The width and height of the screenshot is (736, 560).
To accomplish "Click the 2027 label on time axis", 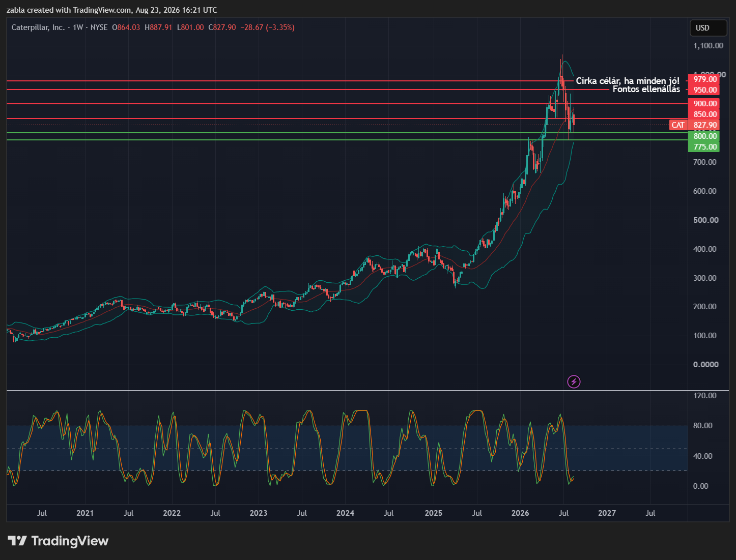I will [607, 513].
